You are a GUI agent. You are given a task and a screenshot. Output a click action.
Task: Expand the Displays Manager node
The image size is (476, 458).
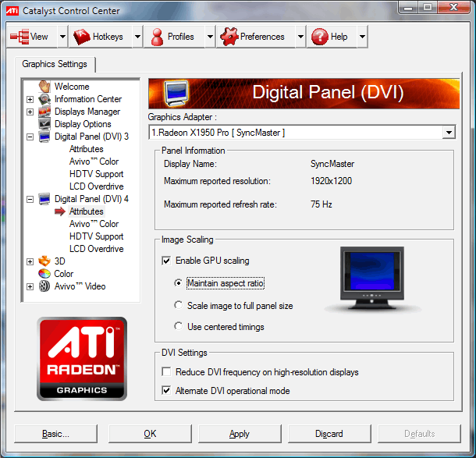click(x=30, y=112)
